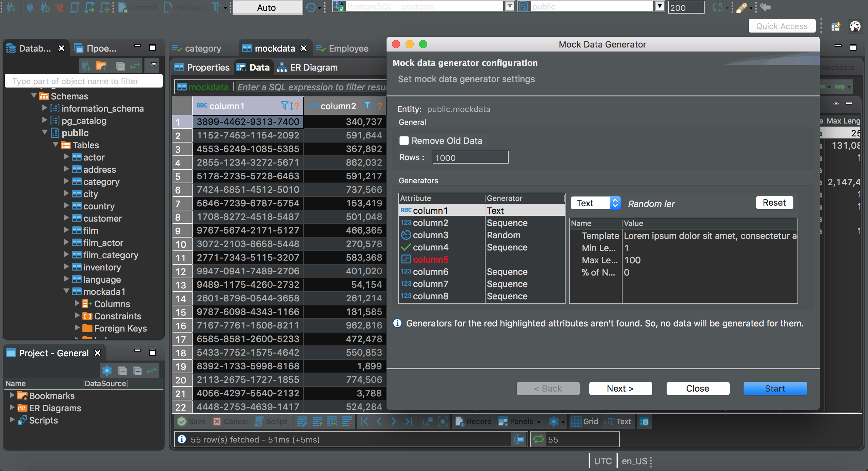This screenshot has width=868, height=471.
Task: Click the Reset generator settings button
Action: click(775, 203)
